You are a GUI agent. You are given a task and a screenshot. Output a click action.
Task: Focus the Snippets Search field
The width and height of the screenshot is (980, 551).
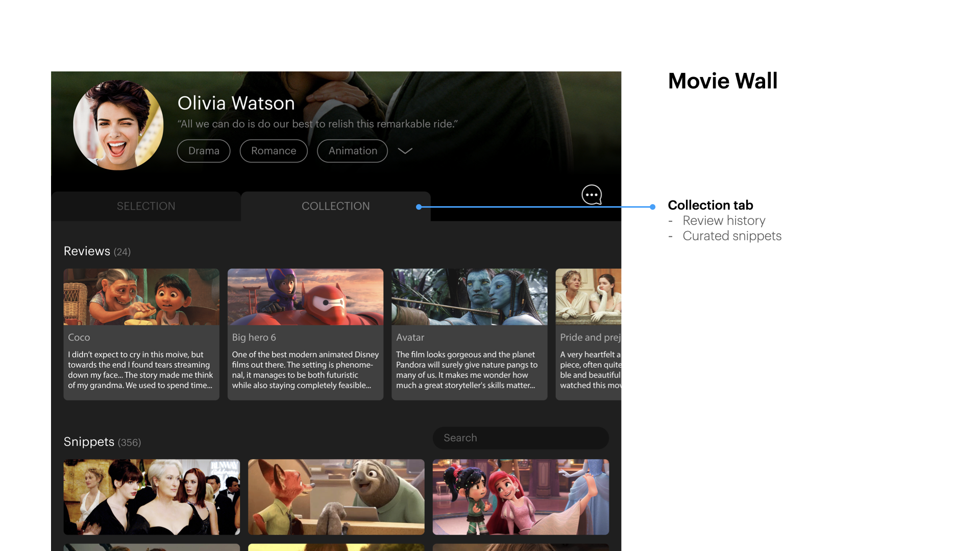[521, 438]
